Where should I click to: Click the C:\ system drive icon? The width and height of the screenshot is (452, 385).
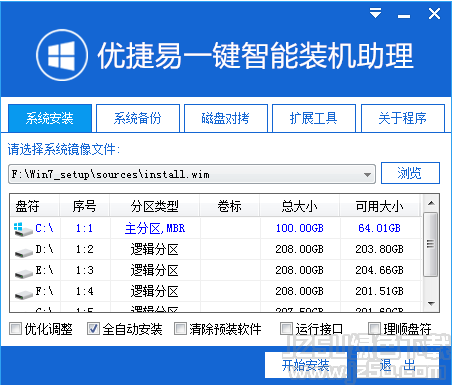point(23,229)
